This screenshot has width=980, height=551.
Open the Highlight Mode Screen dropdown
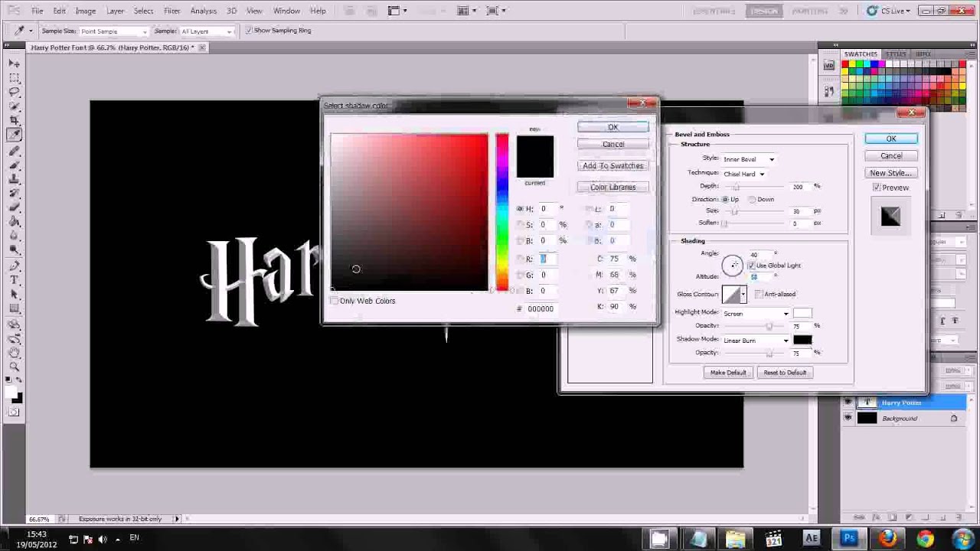point(756,314)
